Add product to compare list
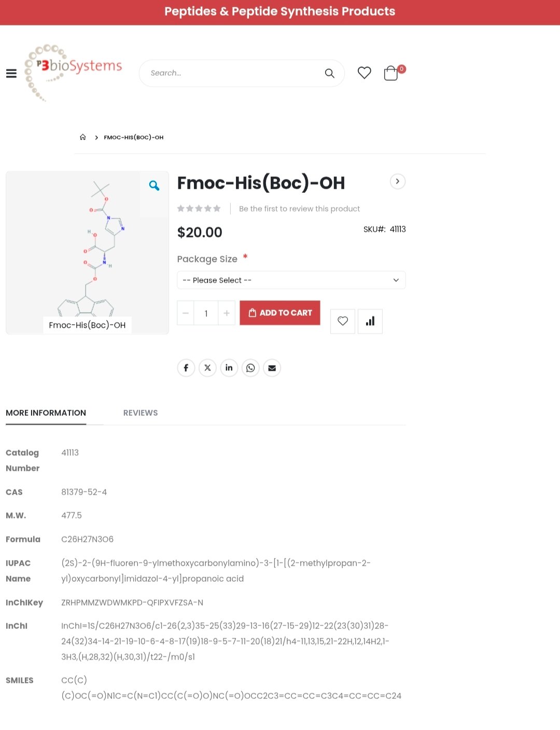Viewport: 560px width, 730px height. (370, 321)
